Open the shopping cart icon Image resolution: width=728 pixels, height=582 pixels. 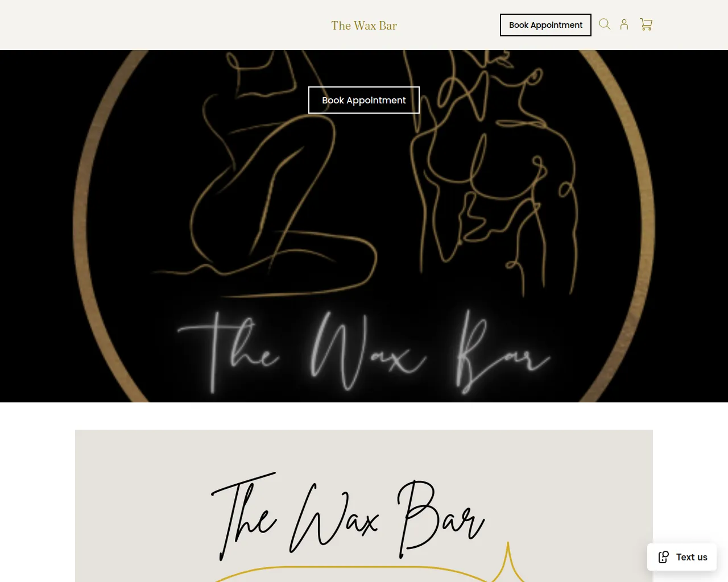coord(646,24)
